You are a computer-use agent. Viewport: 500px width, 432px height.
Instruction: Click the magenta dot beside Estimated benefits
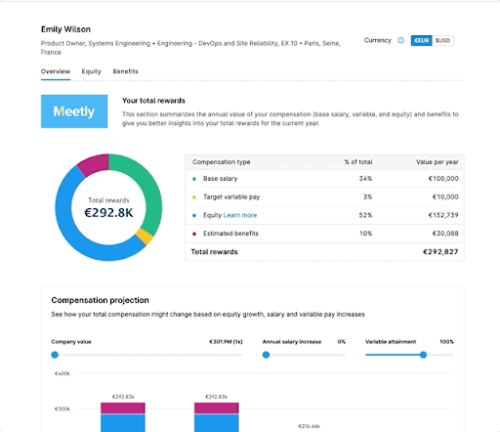tap(194, 234)
